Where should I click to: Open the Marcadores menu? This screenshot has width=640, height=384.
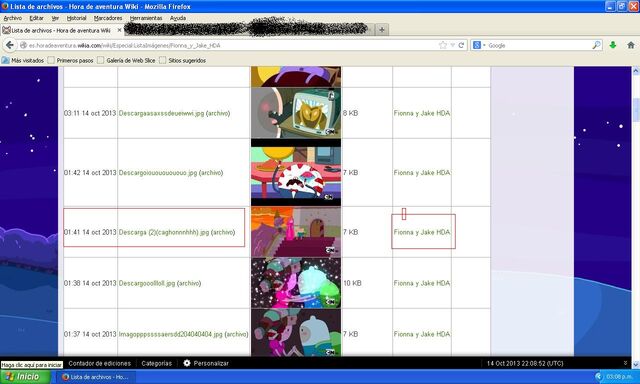tap(108, 18)
